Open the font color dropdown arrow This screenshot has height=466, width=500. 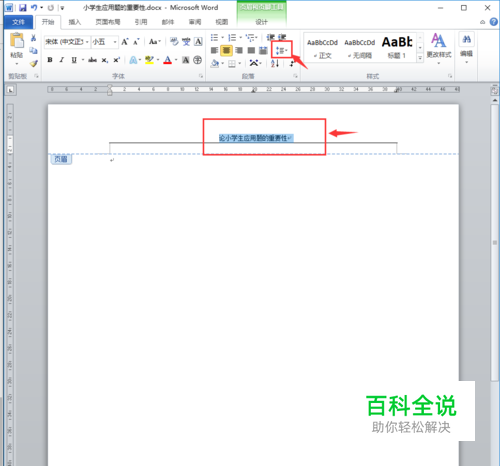point(176,60)
